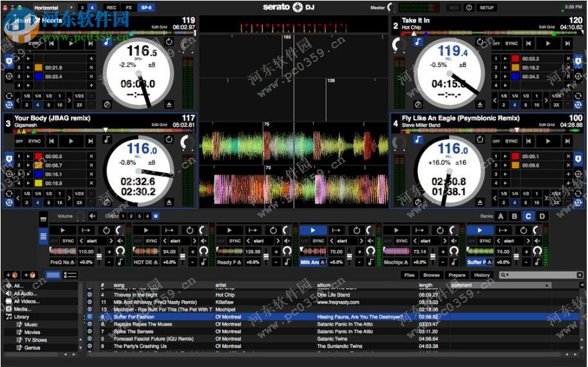Click the add crate icon
The image size is (588, 367).
coord(12,275)
